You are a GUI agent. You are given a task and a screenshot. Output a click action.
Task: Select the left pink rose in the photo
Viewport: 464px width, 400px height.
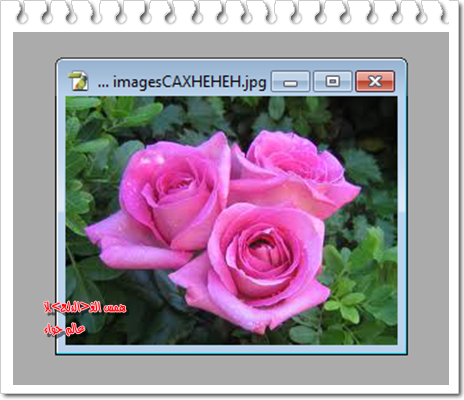coord(158,200)
